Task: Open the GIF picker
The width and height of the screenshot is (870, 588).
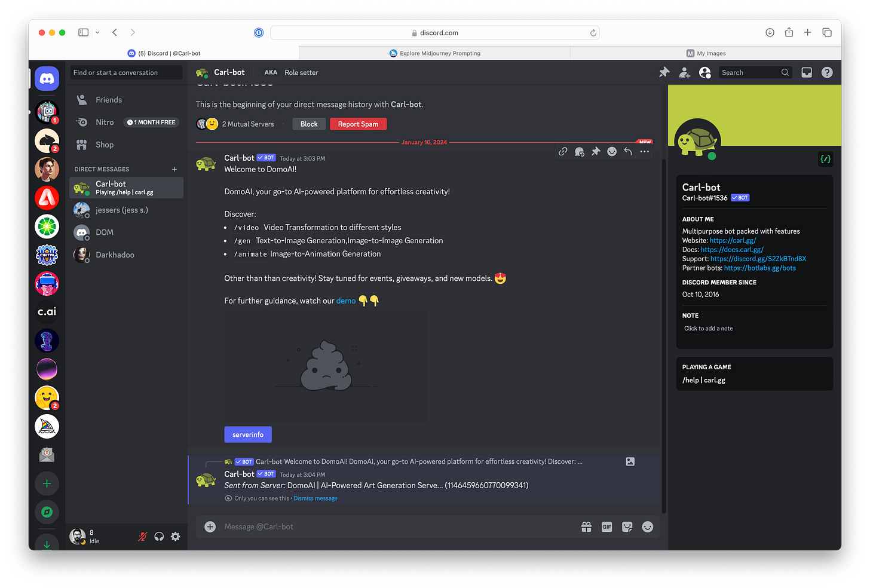Action: coord(606,526)
